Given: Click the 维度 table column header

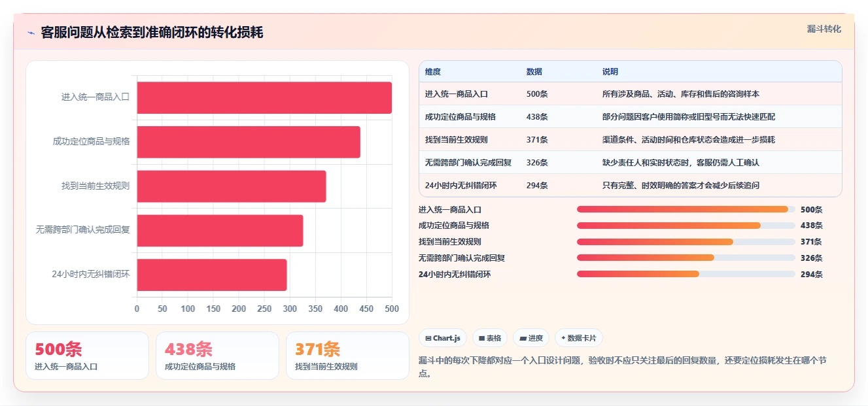Looking at the screenshot, I should 433,72.
